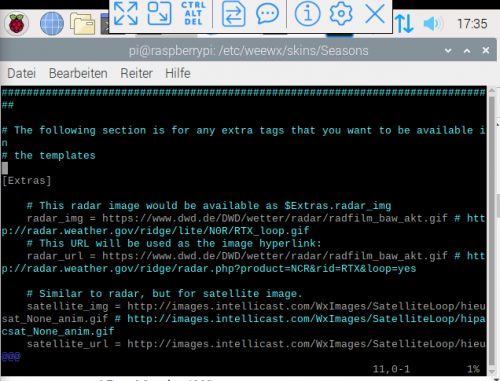
Task: Open the volume speaker control
Action: tap(433, 24)
